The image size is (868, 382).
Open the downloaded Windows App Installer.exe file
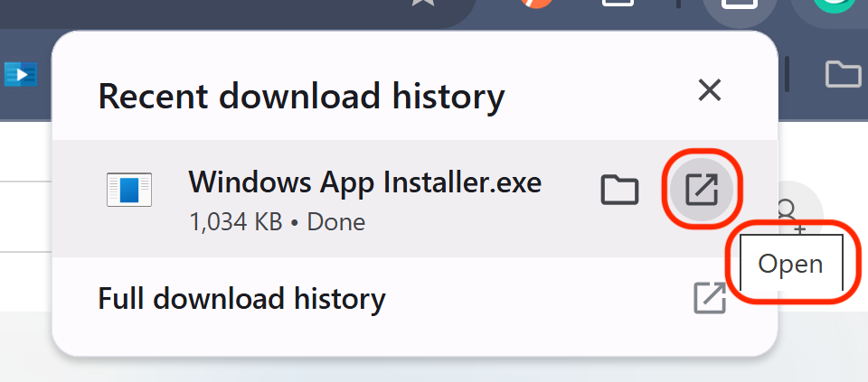pyautogui.click(x=703, y=190)
